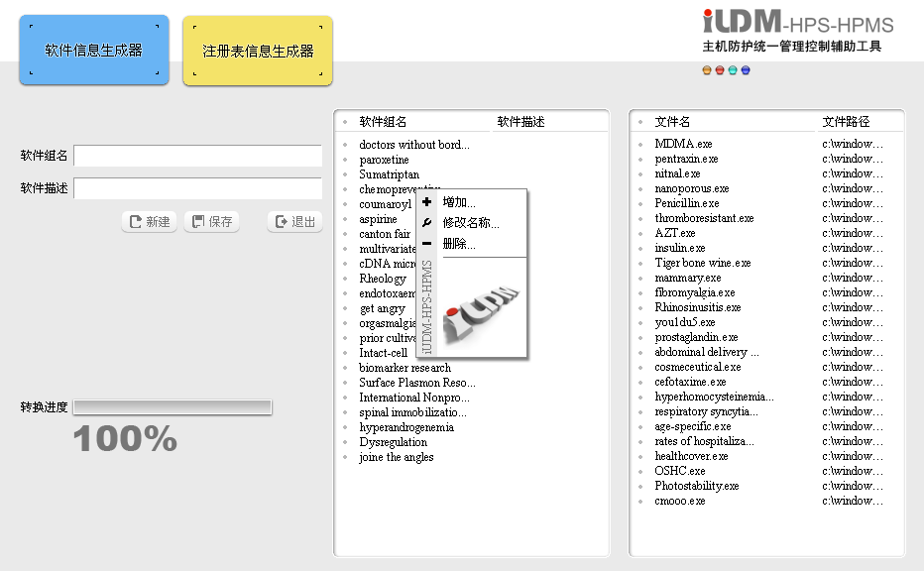
Task: Click into the 软件描述 text field
Action: click(198, 188)
